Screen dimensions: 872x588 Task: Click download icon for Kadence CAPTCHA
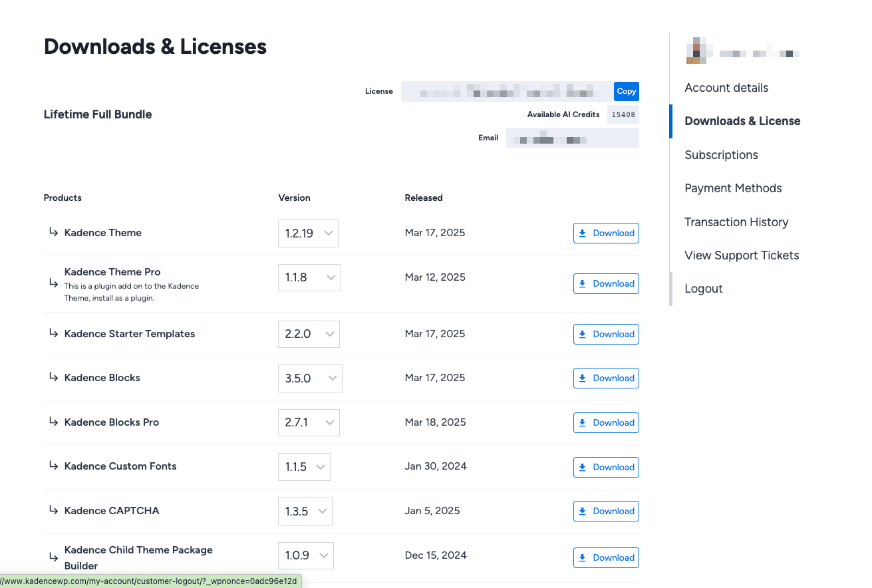[x=583, y=512]
